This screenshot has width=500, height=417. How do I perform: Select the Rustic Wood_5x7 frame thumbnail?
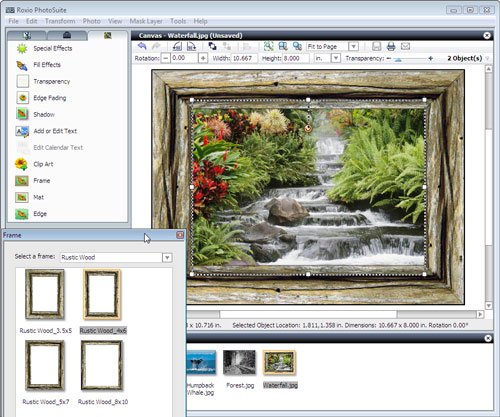(x=45, y=365)
